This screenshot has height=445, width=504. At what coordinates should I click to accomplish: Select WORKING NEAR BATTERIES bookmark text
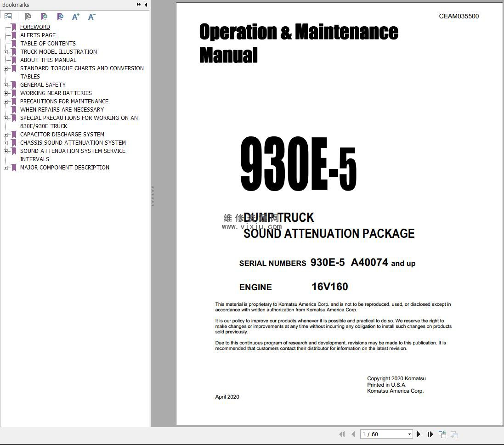point(56,93)
